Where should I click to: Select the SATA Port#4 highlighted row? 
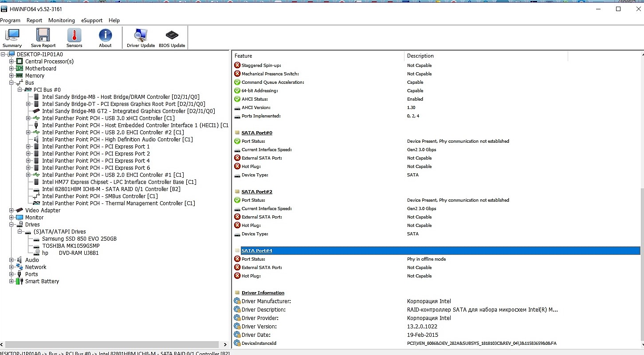point(440,250)
